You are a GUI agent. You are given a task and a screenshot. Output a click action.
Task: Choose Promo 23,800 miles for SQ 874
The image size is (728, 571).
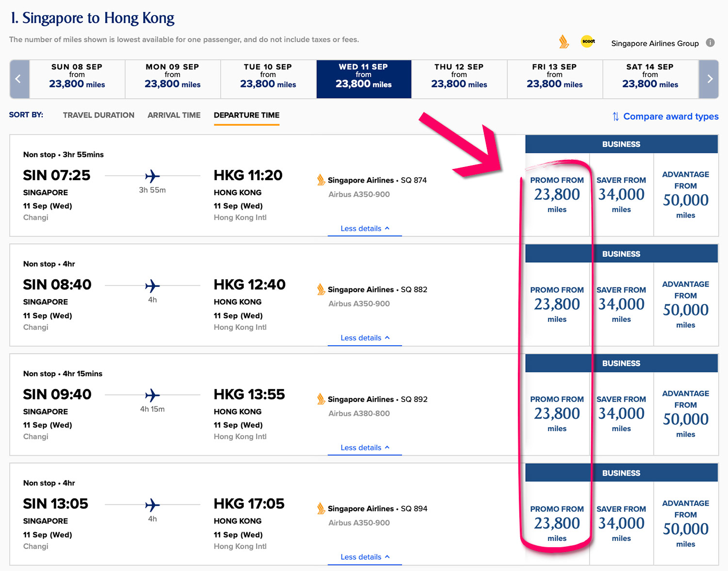tap(557, 195)
